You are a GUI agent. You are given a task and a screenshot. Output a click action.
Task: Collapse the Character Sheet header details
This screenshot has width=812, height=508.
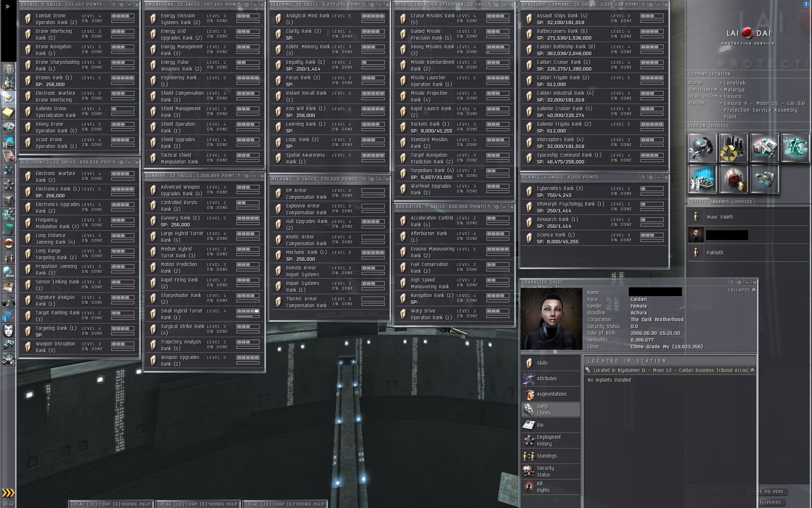pos(742,290)
